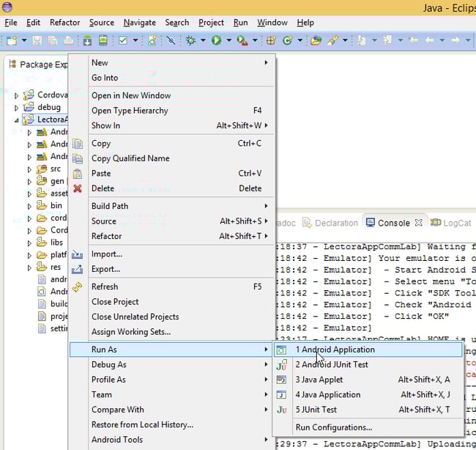
Task: Click the Back navigation arrow icon
Action: [x=430, y=40]
